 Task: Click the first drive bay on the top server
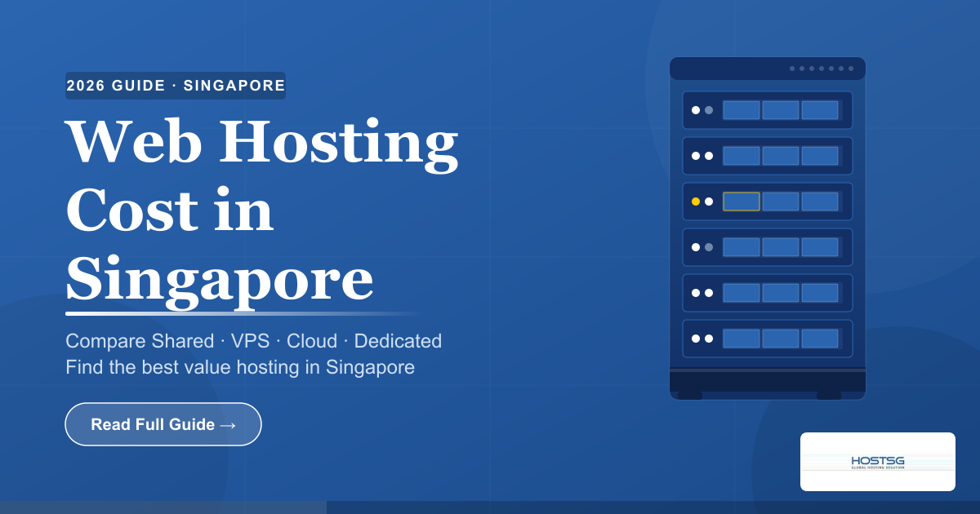(742, 109)
